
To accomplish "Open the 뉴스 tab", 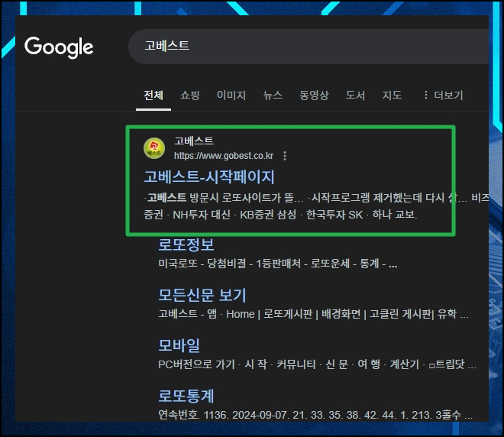I will (273, 95).
